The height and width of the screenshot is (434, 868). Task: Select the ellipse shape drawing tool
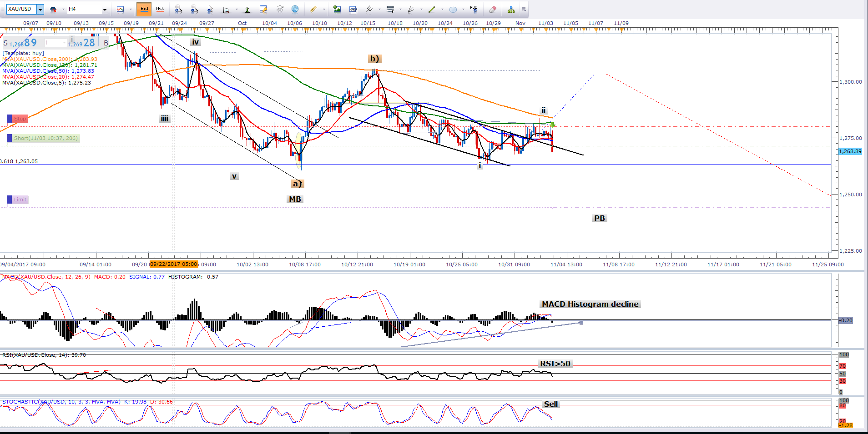click(x=453, y=9)
